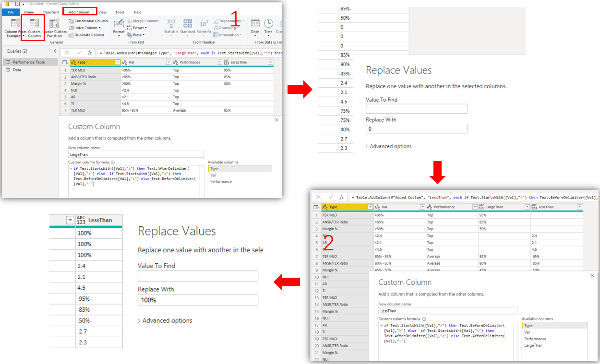The image size is (600, 364).
Task: Click Value To Find field above Replace With 100%
Action: 198,276
